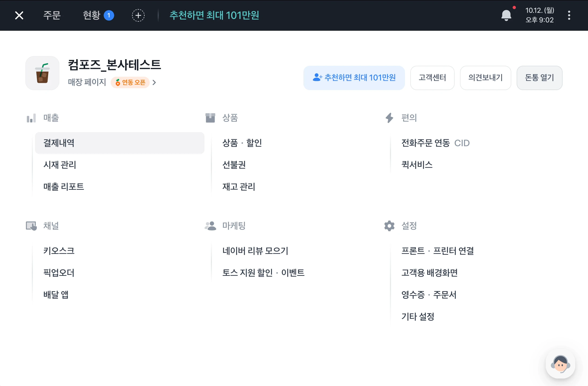Viewport: 588px width, 386px height.
Task: Open 영수증 · 주문서 settings
Action: click(429, 295)
